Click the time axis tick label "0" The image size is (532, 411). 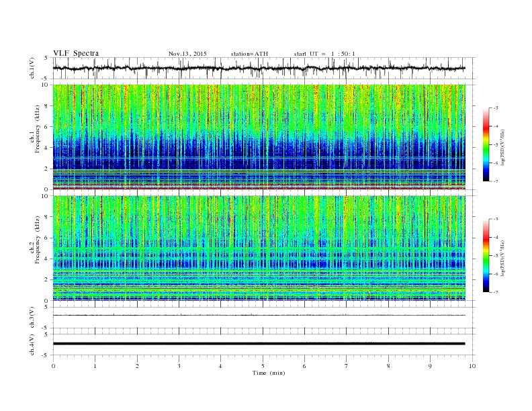click(53, 366)
